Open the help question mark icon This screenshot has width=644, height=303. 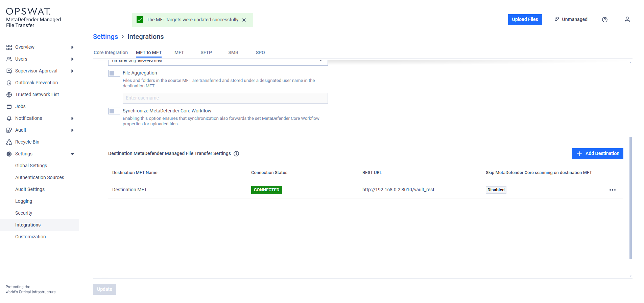605,20
